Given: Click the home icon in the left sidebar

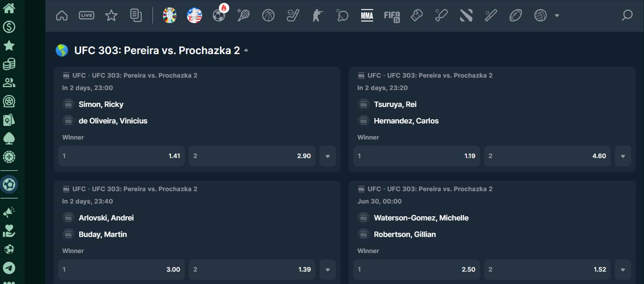Looking at the screenshot, I should click(x=9, y=8).
